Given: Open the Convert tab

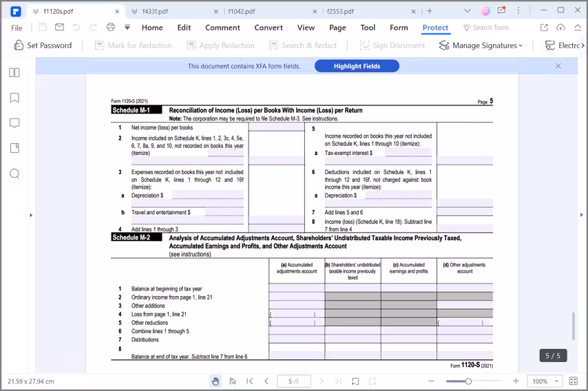Looking at the screenshot, I should tap(269, 28).
